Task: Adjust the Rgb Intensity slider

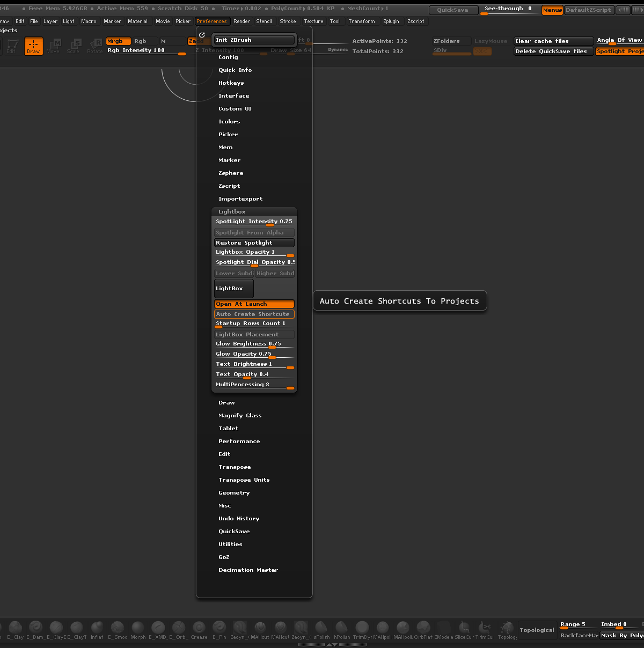Action: pyautogui.click(x=146, y=51)
